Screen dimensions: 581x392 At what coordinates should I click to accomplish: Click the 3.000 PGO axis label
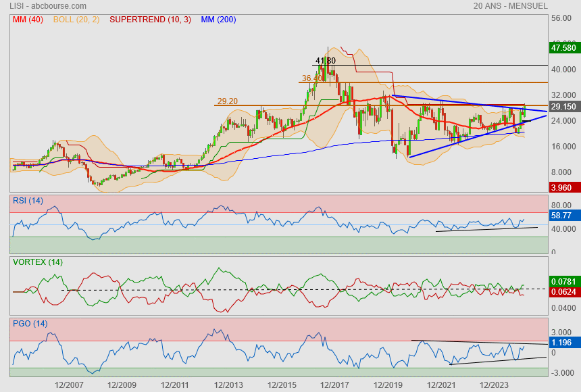tap(561, 333)
